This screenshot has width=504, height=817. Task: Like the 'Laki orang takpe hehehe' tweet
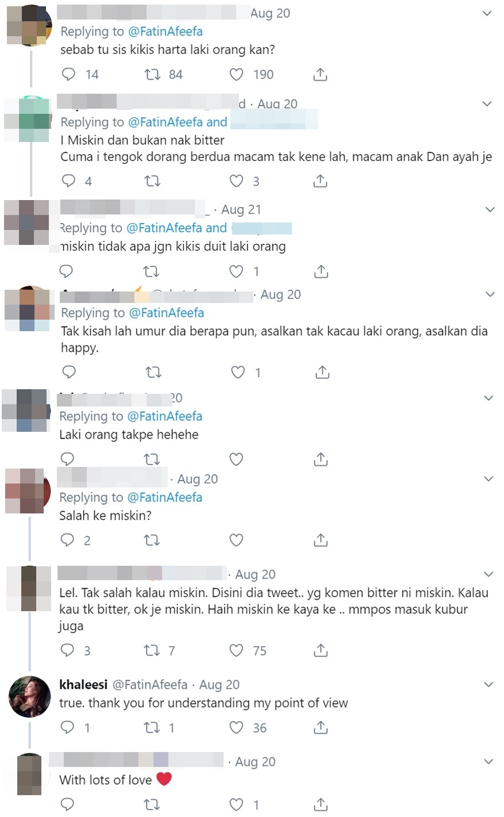point(236,459)
